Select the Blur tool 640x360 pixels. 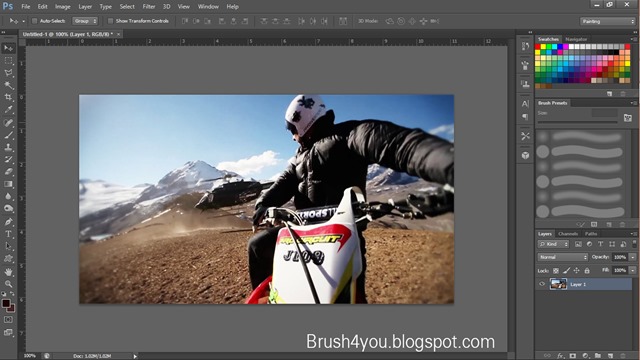[8, 196]
